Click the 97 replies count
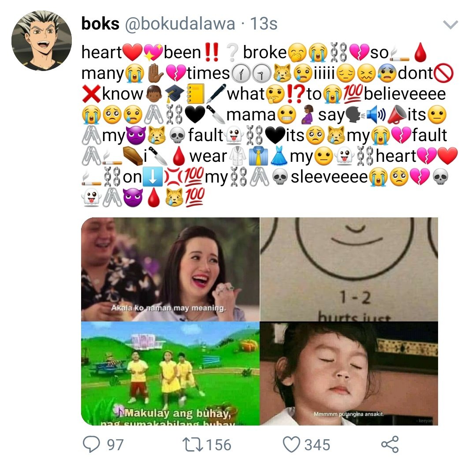Viewport: 476px width, 463px height. pyautogui.click(x=115, y=445)
